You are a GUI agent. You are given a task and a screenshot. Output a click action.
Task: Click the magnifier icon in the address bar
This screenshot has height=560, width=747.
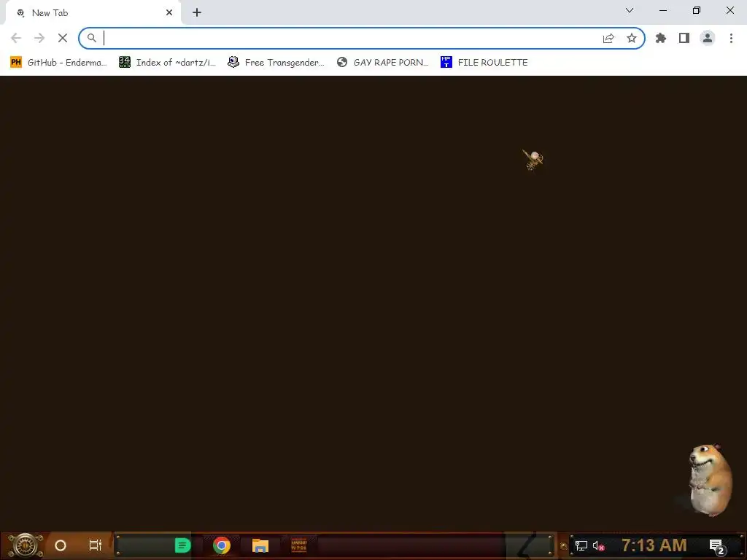pos(91,38)
